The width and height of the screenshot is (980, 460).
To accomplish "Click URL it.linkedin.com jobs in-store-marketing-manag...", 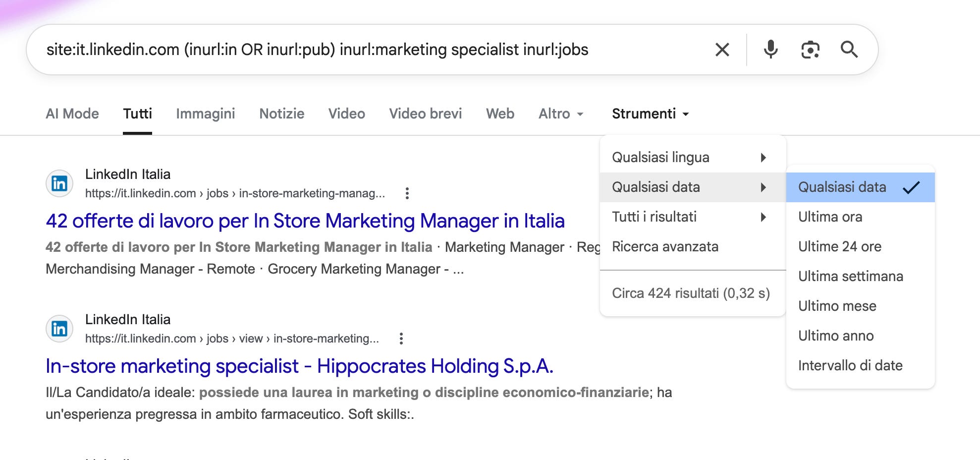I will [235, 193].
